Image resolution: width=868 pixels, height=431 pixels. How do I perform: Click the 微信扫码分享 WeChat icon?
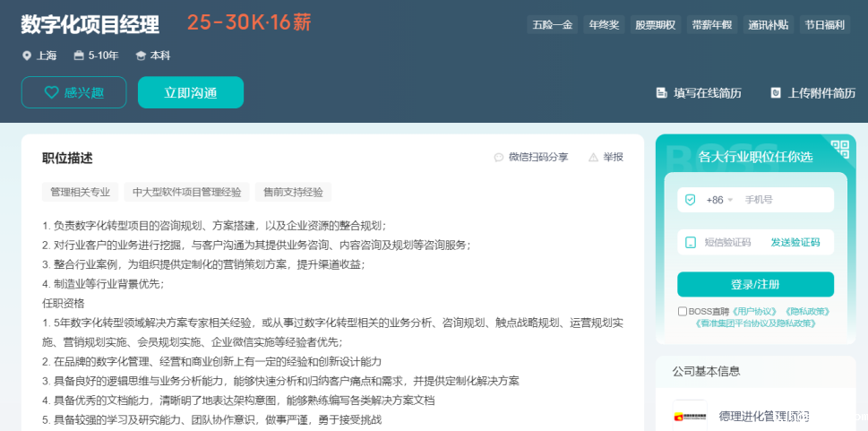pyautogui.click(x=499, y=158)
